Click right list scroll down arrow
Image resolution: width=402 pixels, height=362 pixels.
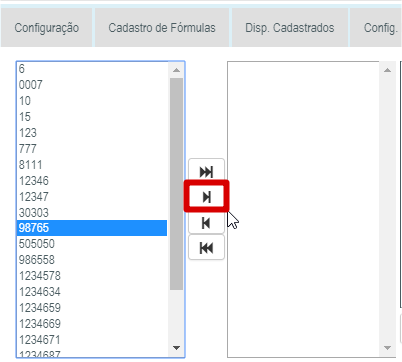[x=387, y=348]
